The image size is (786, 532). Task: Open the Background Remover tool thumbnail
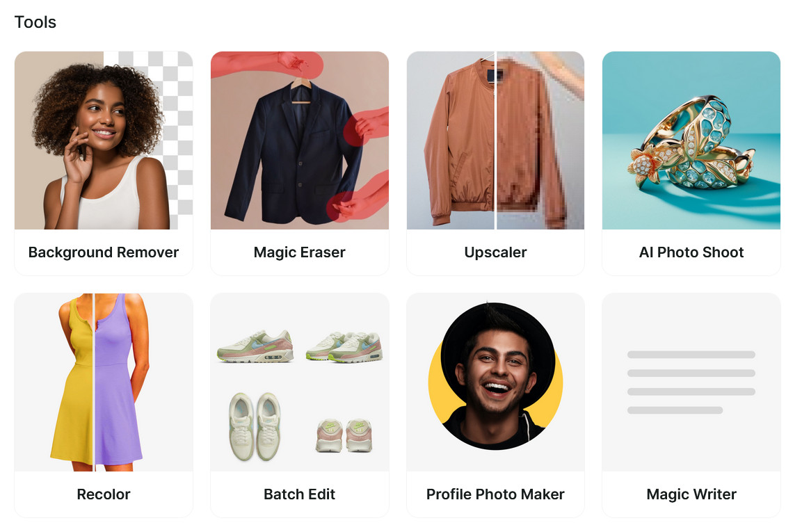click(104, 140)
